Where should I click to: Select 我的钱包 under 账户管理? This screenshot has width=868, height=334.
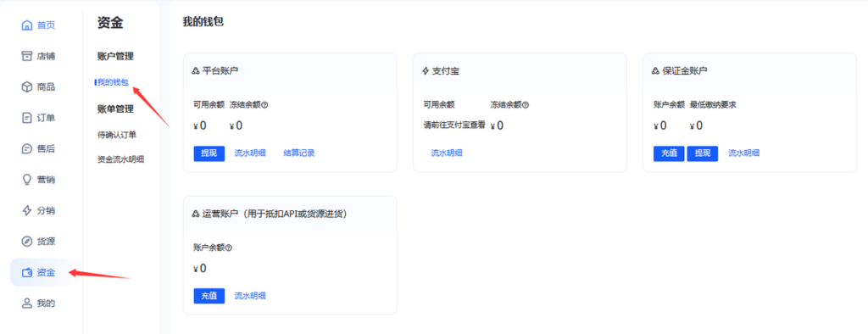coord(113,82)
